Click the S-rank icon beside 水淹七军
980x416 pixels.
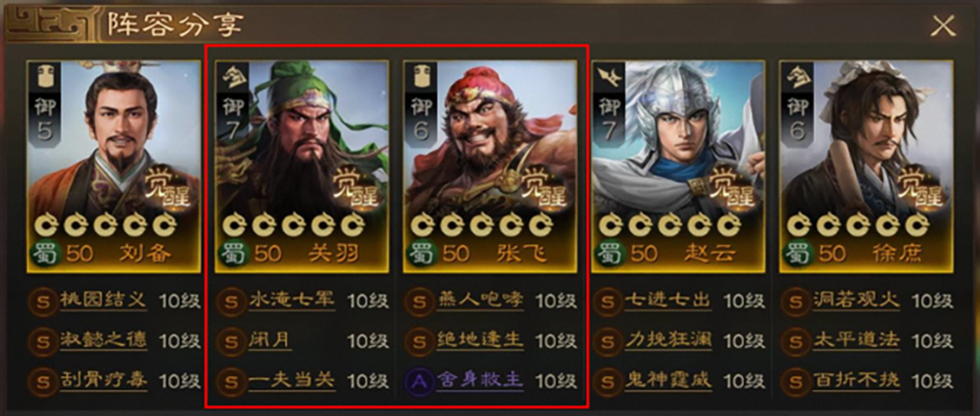coord(230,300)
